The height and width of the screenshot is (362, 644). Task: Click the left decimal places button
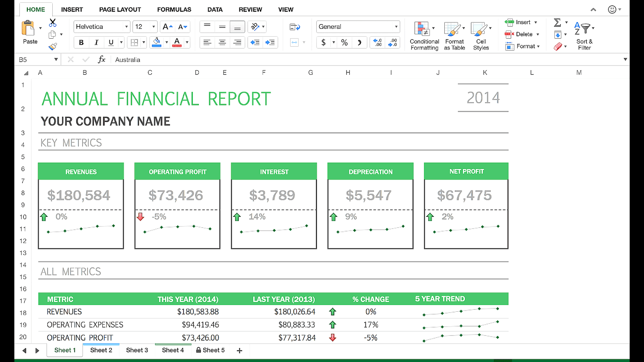[x=378, y=42]
